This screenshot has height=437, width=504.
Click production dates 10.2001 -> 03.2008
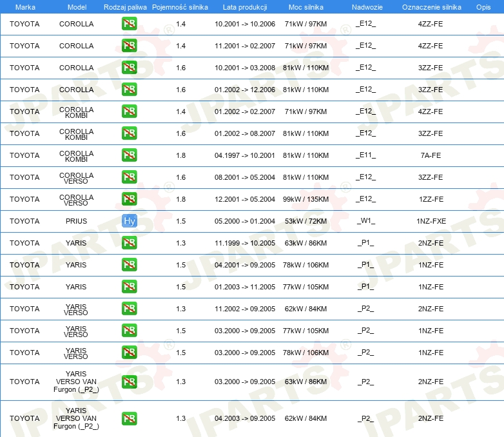(x=245, y=68)
